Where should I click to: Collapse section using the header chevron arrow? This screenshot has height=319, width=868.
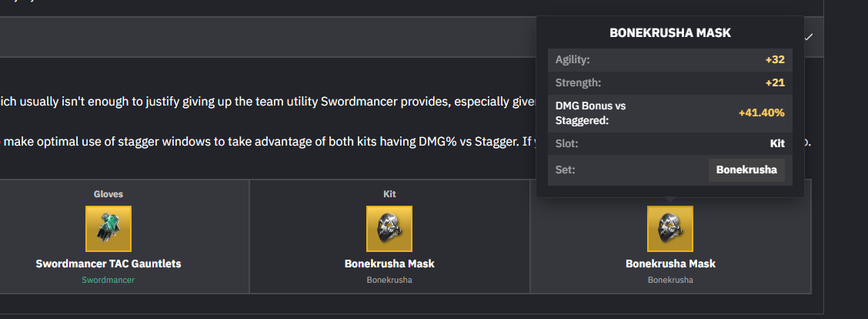click(809, 36)
